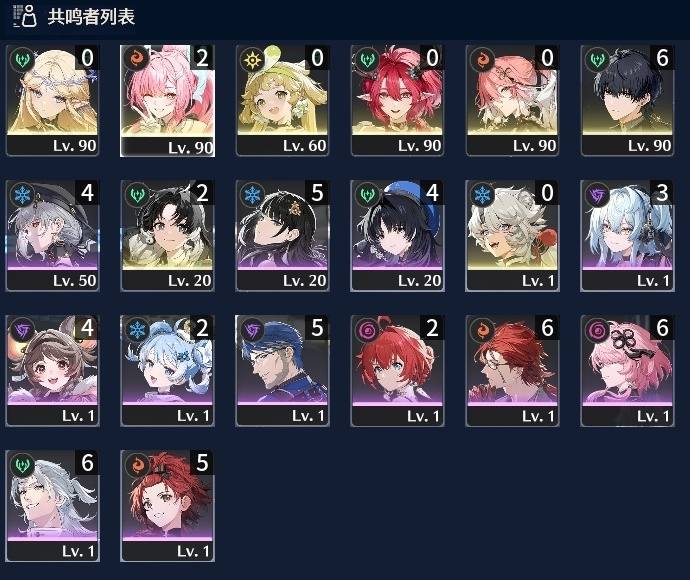The image size is (690, 580).
Task: Select the dark-haired boy with sequence 6
Action: point(628,101)
